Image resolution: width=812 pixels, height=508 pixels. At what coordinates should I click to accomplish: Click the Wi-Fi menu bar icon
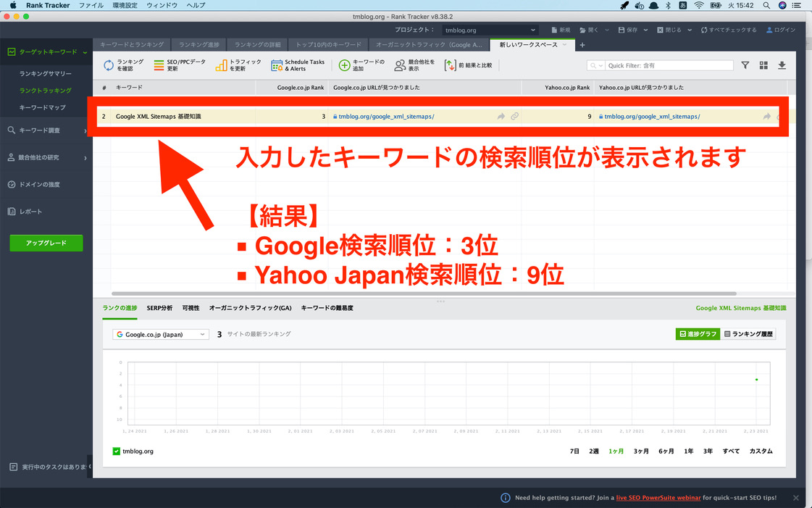coord(699,5)
